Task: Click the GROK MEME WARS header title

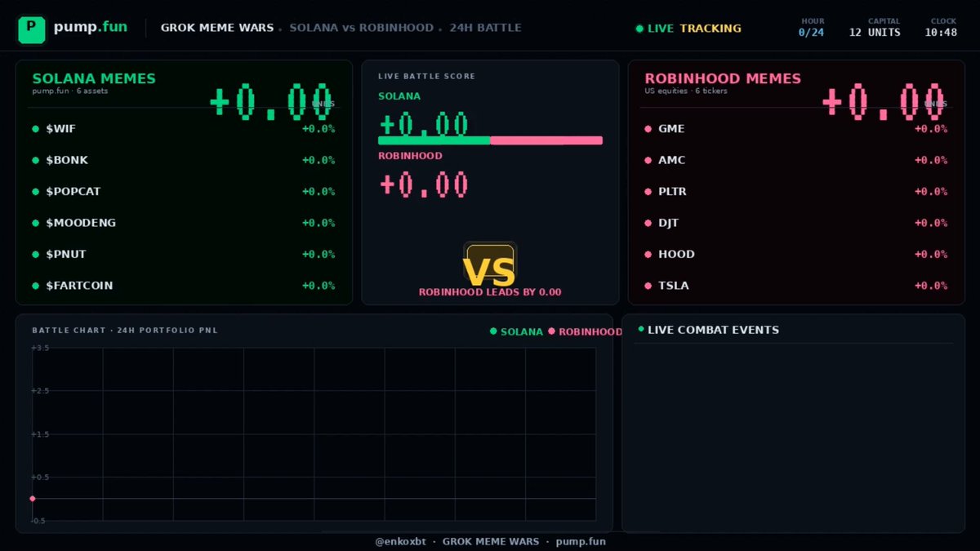Action: pyautogui.click(x=217, y=28)
